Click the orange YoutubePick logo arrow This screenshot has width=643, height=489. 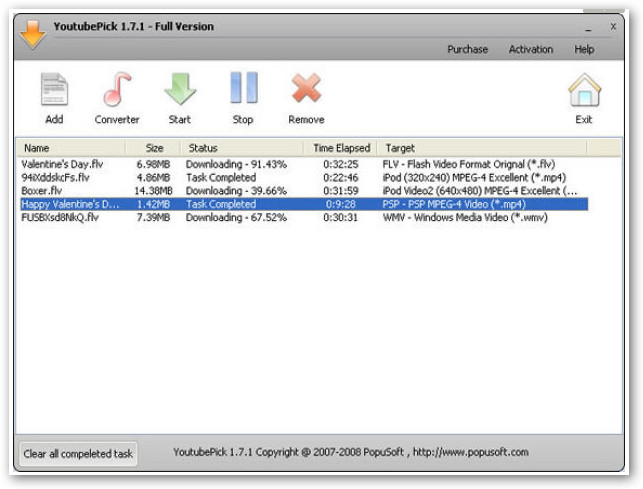click(32, 35)
